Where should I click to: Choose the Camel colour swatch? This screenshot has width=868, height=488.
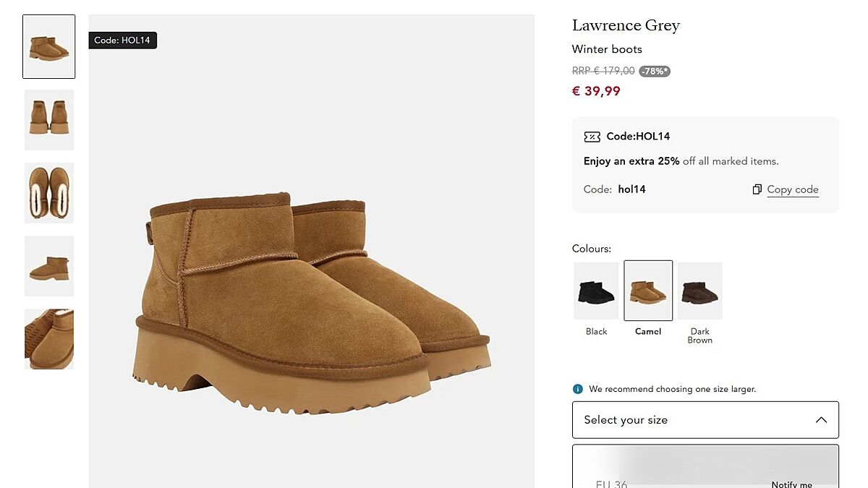648,291
